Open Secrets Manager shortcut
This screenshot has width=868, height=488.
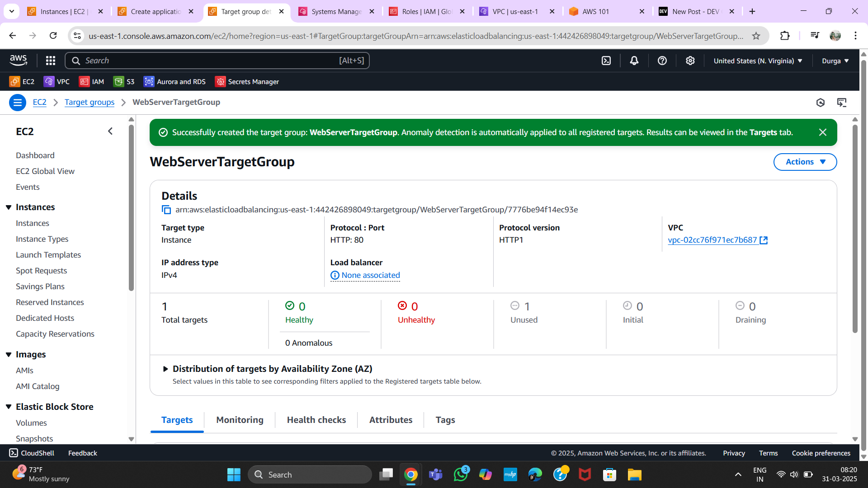tap(247, 82)
